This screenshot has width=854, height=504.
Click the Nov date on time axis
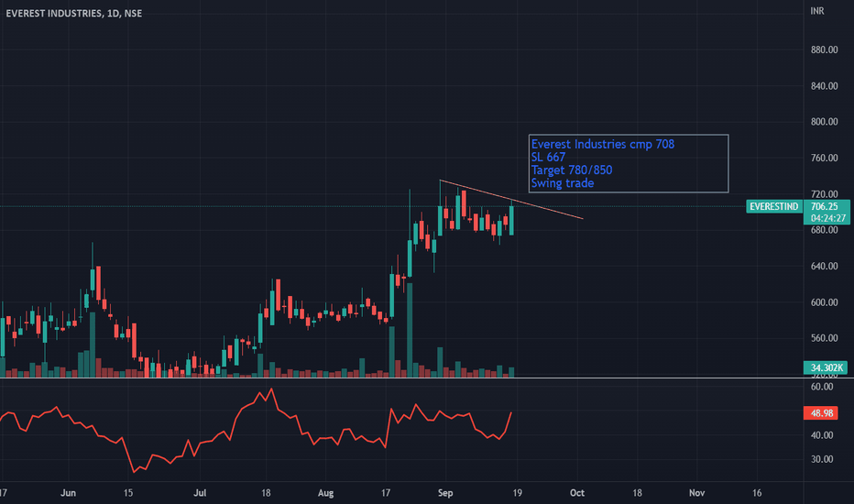coord(696,493)
